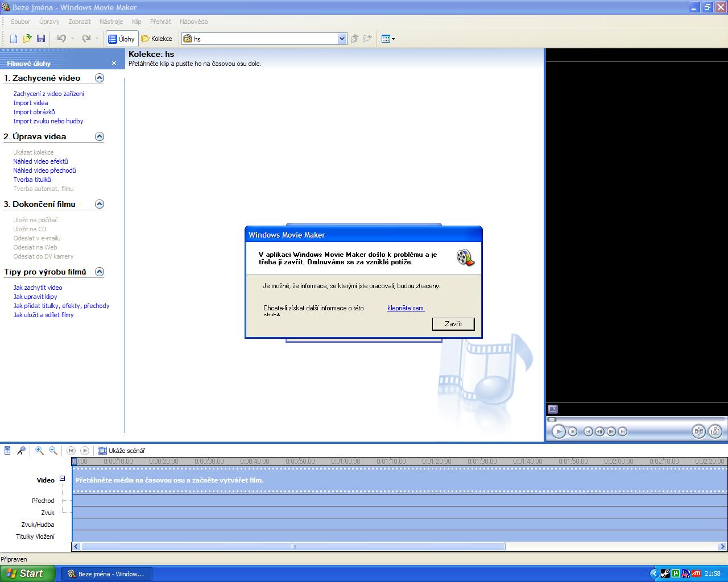This screenshot has width=728, height=582.
Task: Open the 'Jak upravit klipy' tip
Action: point(35,297)
